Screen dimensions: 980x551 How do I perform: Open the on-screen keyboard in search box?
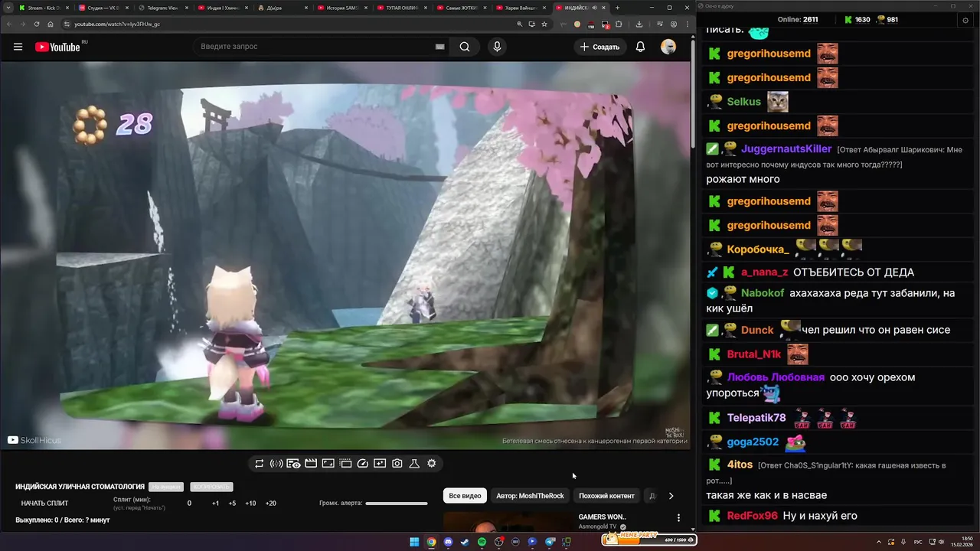coord(439,47)
